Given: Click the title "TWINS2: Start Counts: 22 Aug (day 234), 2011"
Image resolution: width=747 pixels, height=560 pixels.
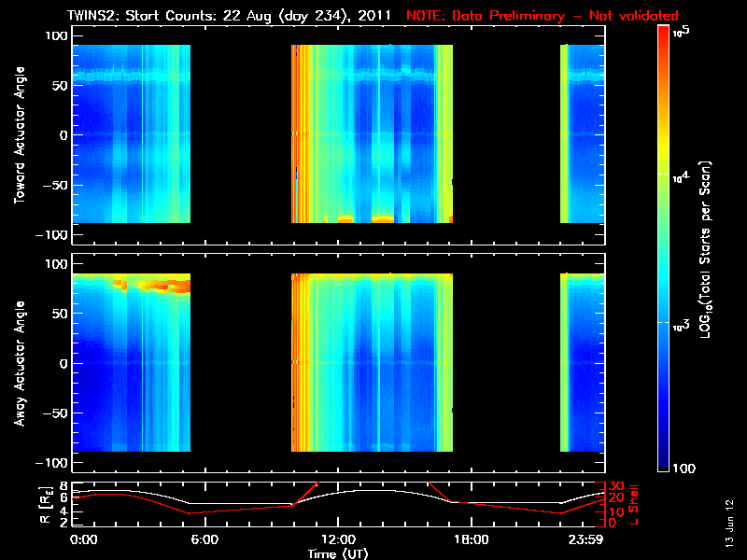Looking at the screenshot, I should click(229, 15).
